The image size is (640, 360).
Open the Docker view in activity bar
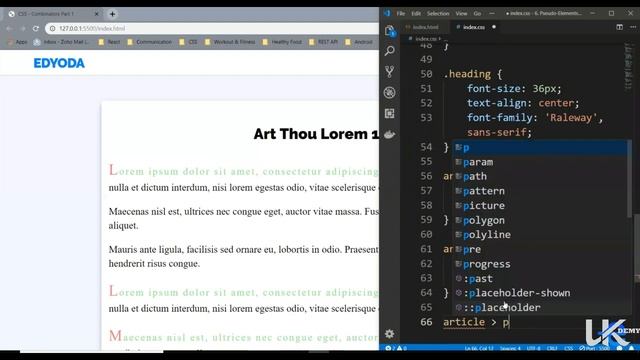390,134
